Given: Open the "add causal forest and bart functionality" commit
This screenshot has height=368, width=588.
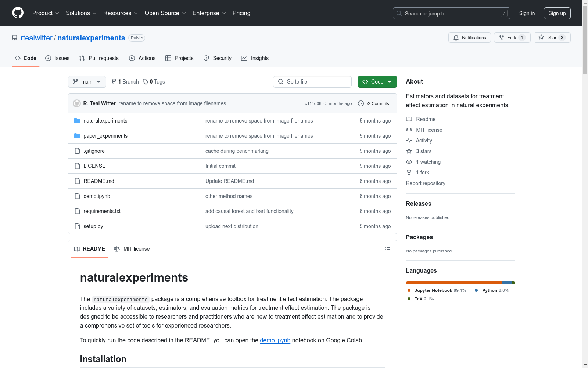Looking at the screenshot, I should [250, 211].
